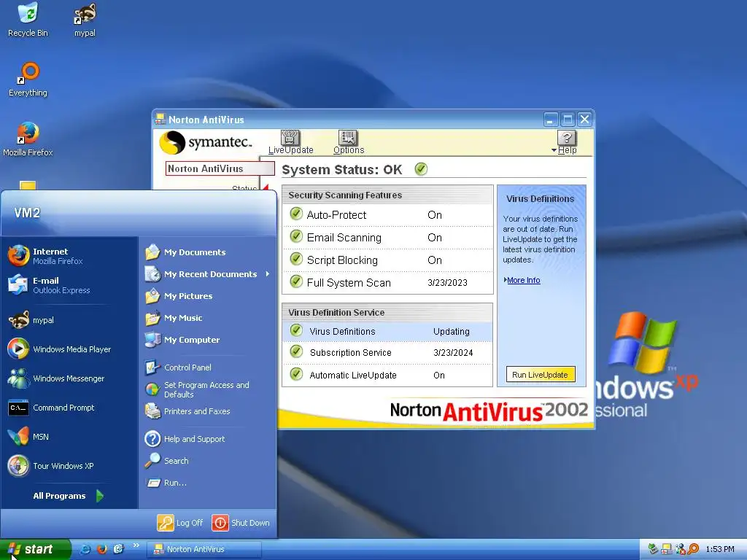Click the system tray clock
Image resolution: width=747 pixels, height=560 pixels.
720,549
